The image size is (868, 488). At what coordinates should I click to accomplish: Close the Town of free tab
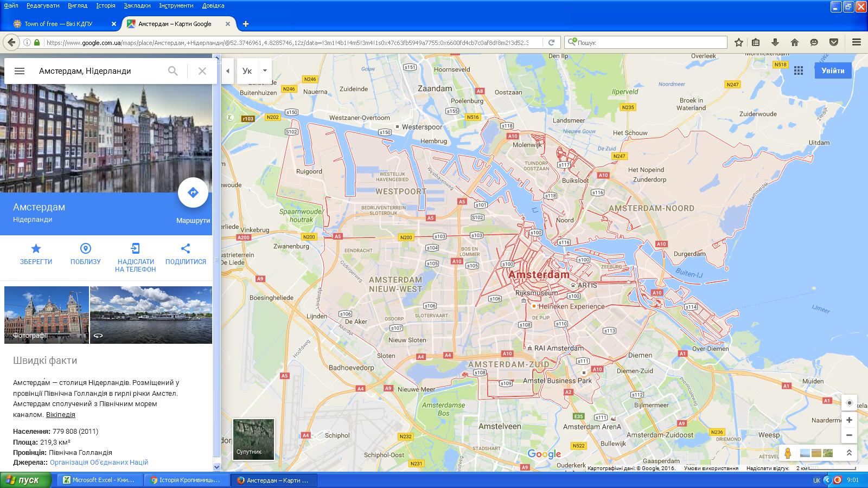click(x=113, y=24)
